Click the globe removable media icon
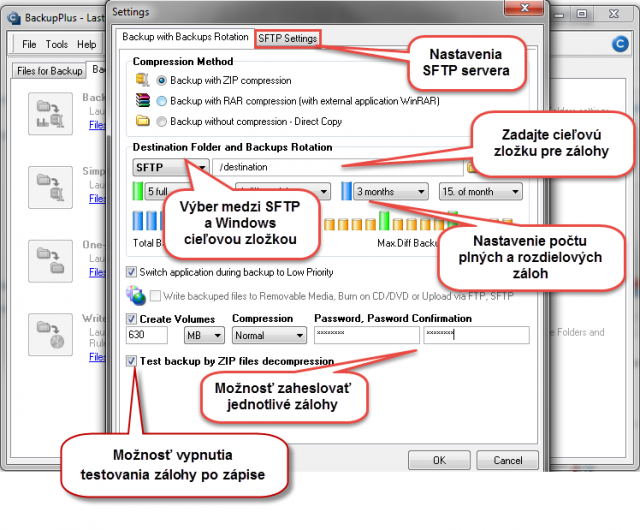640x530 pixels. [x=136, y=295]
